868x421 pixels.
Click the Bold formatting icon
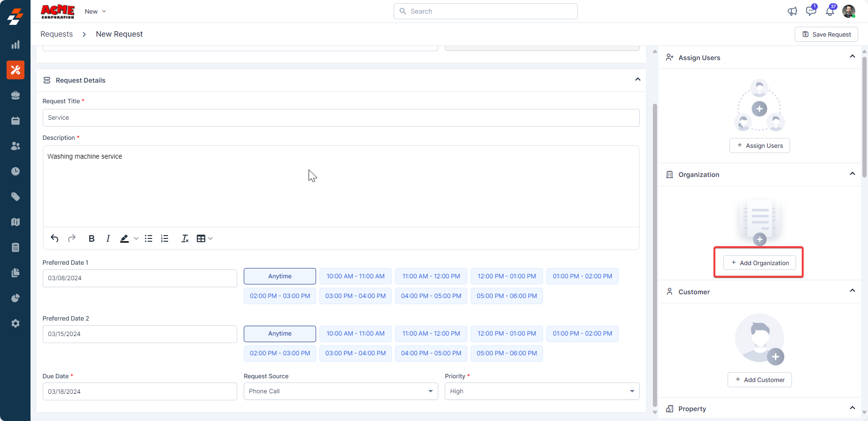point(92,238)
